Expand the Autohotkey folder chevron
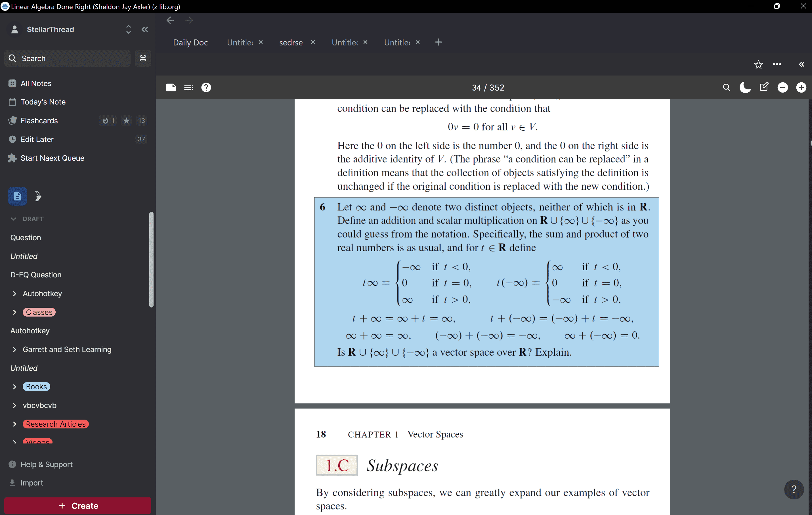 [14, 294]
